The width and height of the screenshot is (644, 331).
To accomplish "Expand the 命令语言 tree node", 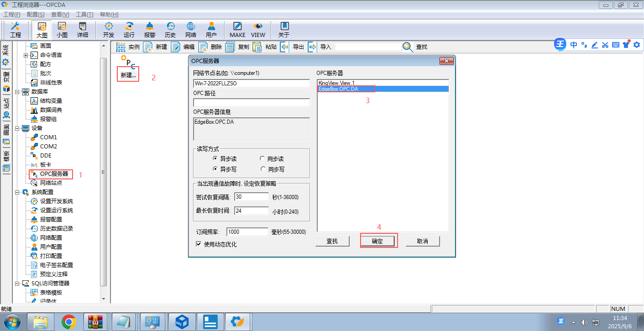I will click(x=26, y=55).
